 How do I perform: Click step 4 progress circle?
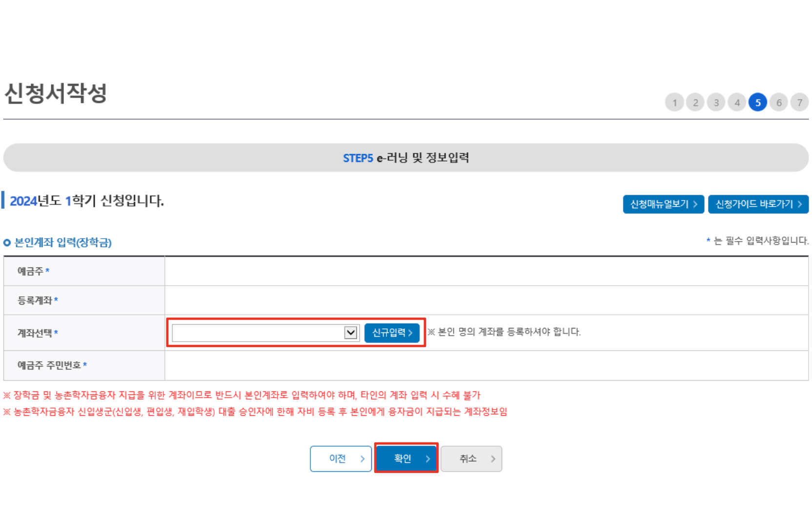pyautogui.click(x=737, y=102)
